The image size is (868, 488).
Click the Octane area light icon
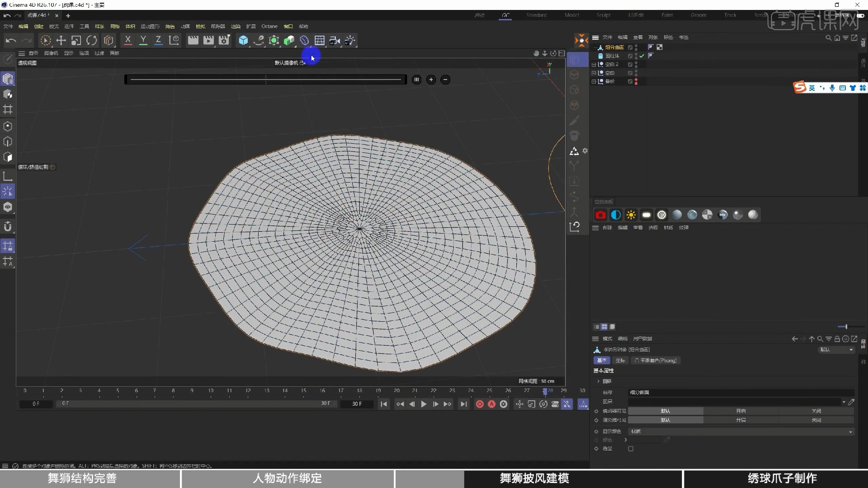point(646,215)
